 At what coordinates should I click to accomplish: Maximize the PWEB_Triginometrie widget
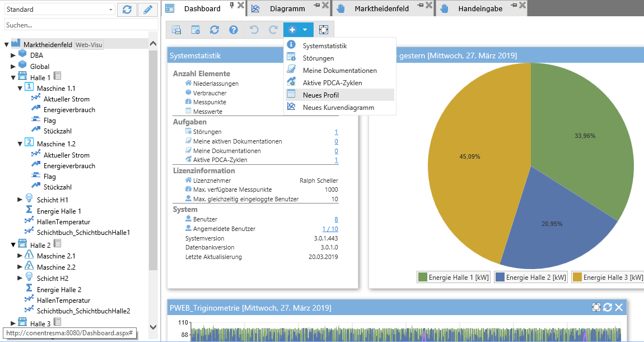click(x=596, y=307)
